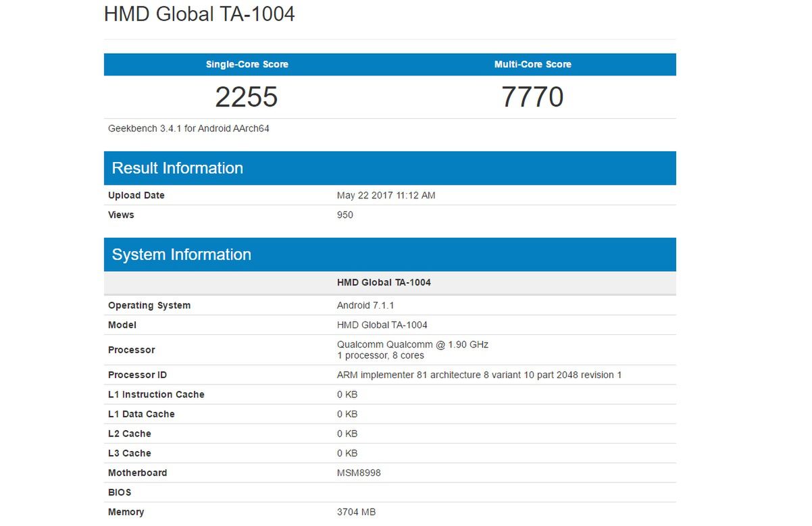Click the System Information section header
Viewport: 812px width, 526px height.
point(390,255)
